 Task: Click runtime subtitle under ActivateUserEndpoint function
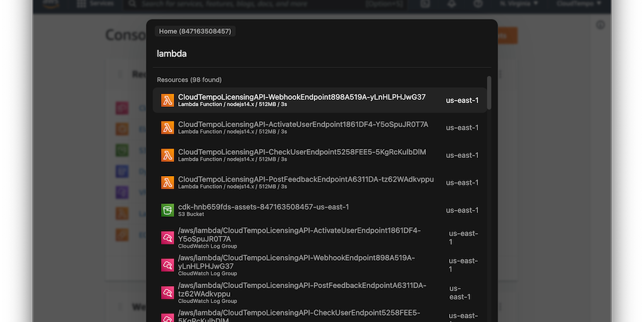coord(233,132)
